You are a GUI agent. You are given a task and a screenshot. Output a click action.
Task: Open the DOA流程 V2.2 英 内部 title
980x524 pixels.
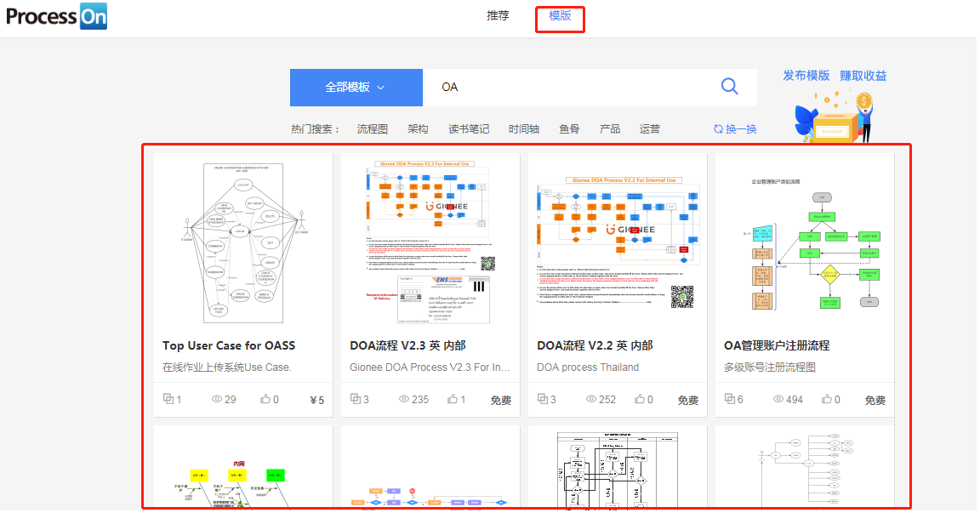pos(595,346)
